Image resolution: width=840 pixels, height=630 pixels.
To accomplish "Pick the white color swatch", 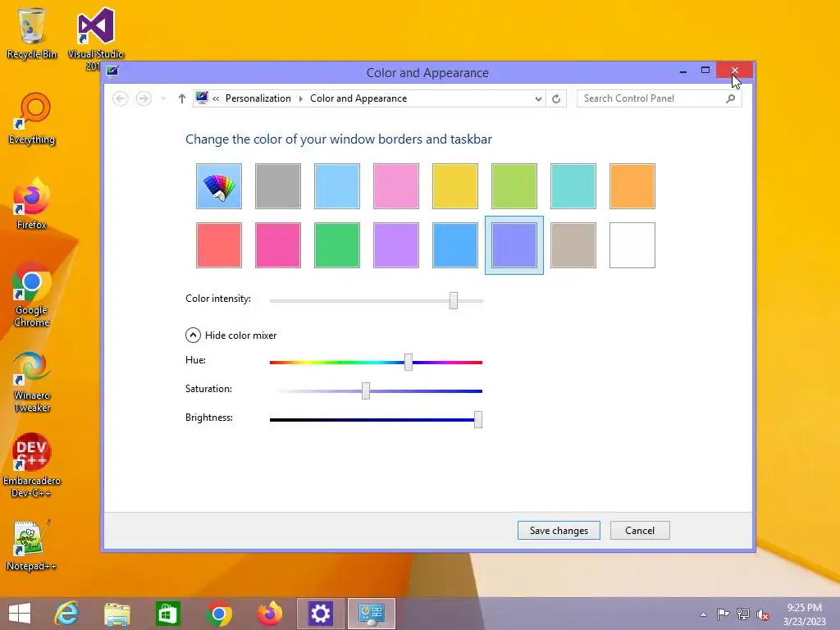I will click(632, 244).
